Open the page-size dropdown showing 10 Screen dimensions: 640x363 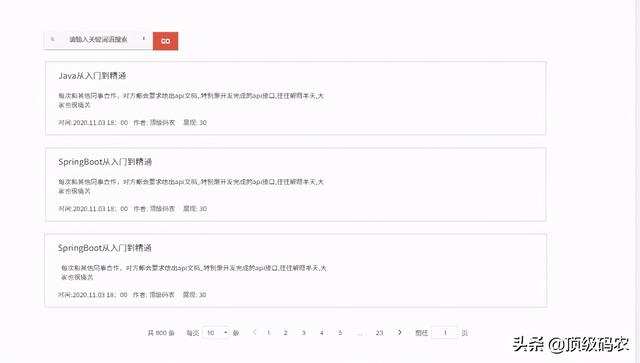[216, 333]
